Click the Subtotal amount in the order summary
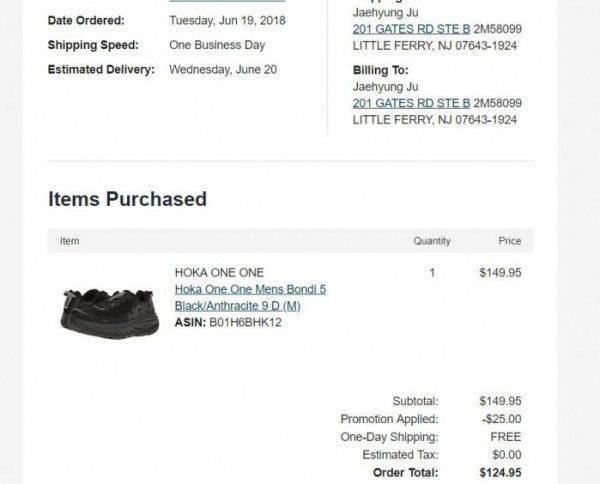 pyautogui.click(x=501, y=401)
